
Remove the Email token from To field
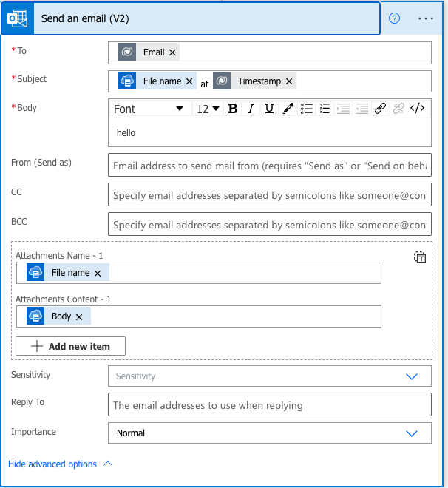tap(173, 52)
